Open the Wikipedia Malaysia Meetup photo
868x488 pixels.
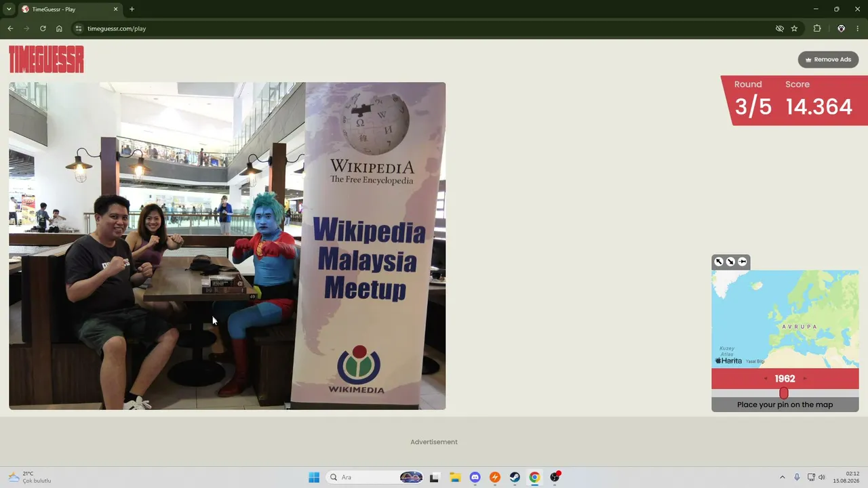(227, 246)
